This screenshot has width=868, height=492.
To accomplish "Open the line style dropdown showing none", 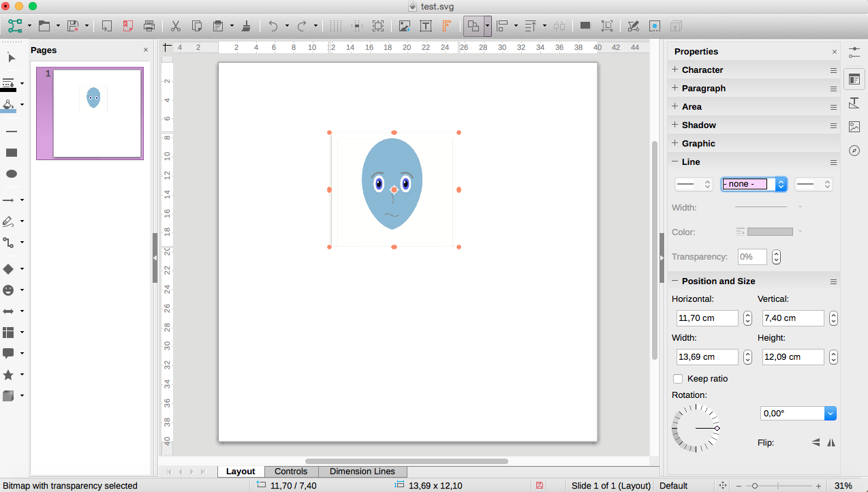I will coord(781,184).
